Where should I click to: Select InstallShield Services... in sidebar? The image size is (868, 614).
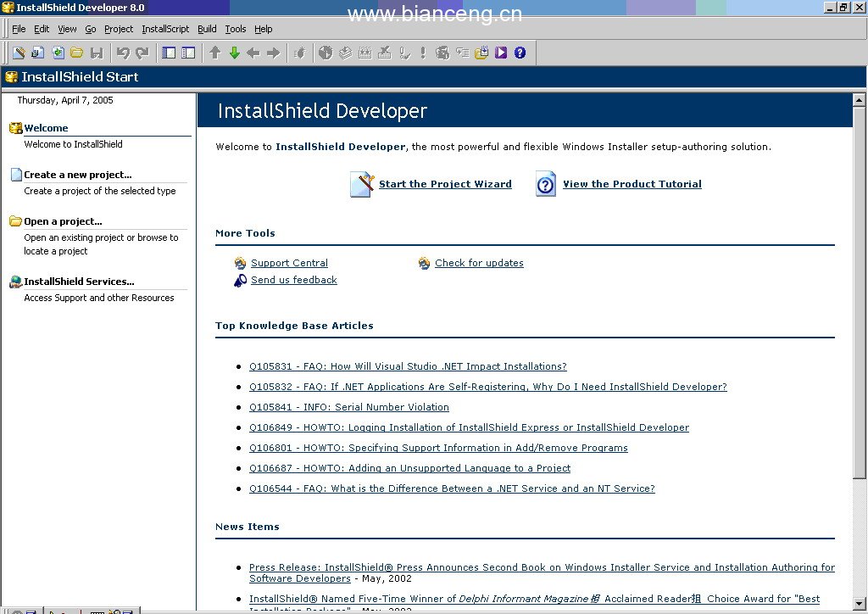(79, 282)
